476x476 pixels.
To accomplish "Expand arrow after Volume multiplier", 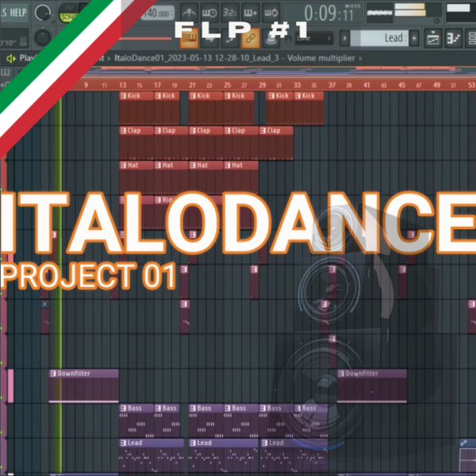I will [x=360, y=58].
